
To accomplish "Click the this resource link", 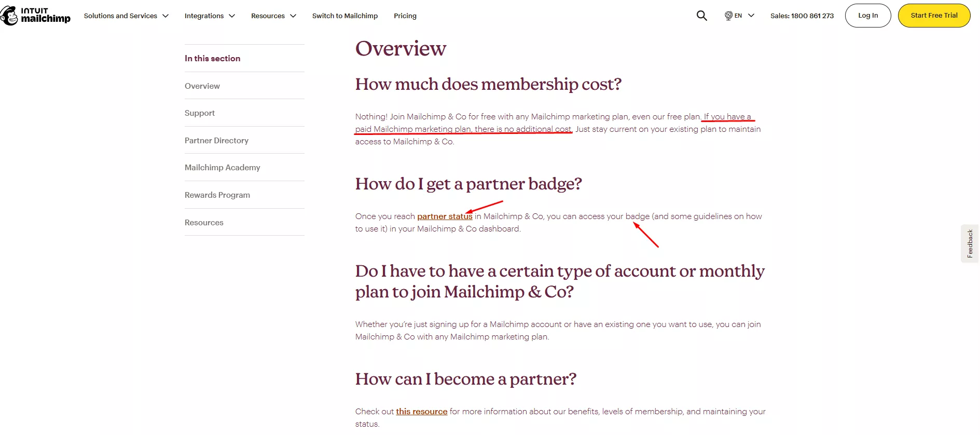I will click(421, 411).
